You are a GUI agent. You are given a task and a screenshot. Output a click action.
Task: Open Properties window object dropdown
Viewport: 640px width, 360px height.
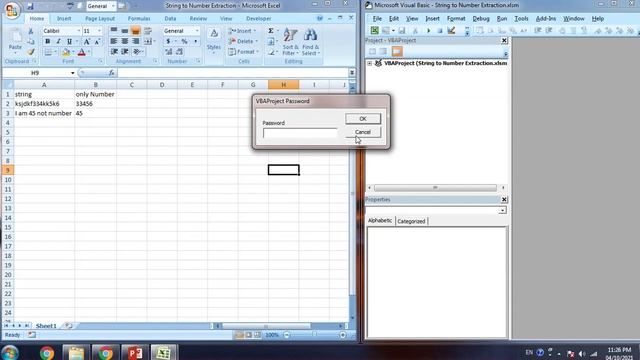[x=502, y=211]
